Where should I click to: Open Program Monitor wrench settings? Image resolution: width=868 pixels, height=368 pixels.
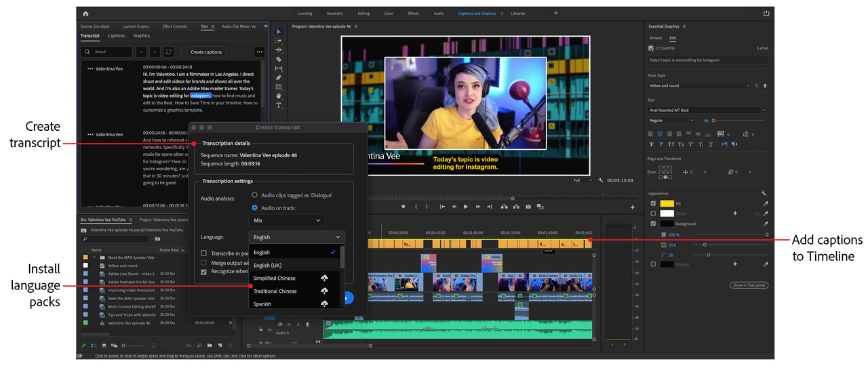click(601, 180)
